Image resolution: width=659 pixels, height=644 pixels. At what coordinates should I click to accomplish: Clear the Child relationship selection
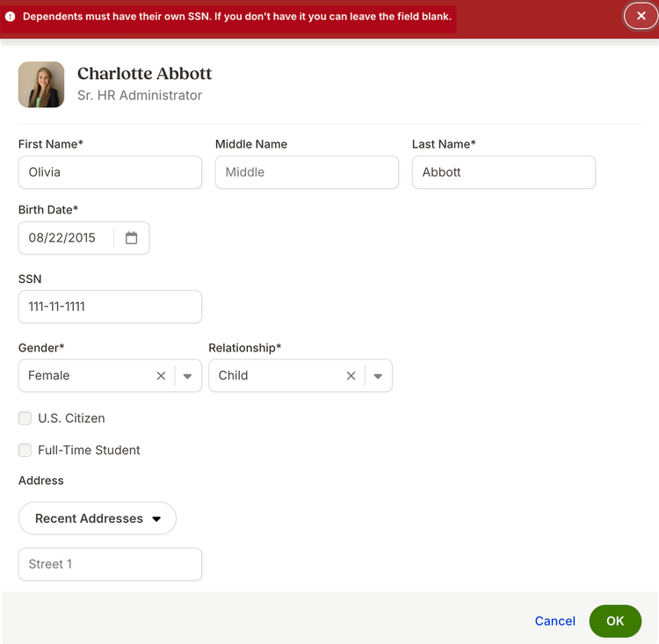(351, 376)
